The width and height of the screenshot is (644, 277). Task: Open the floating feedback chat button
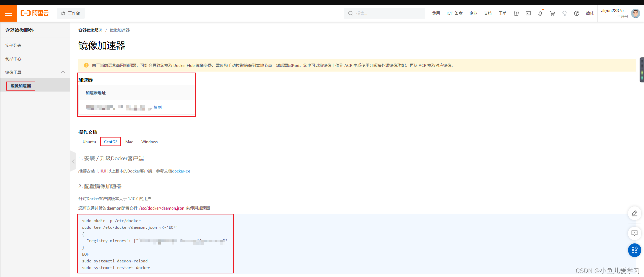[634, 233]
